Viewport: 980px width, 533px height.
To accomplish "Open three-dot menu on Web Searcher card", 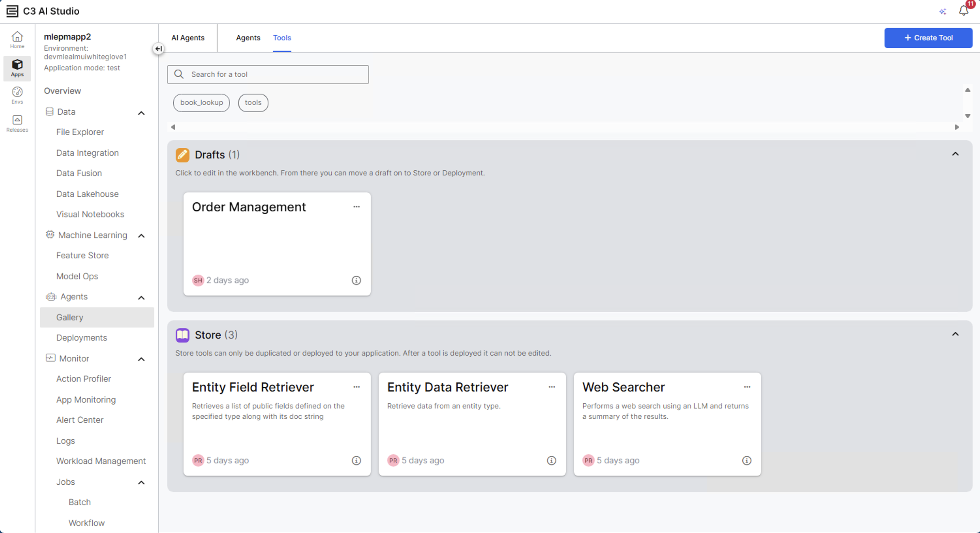I will pyautogui.click(x=747, y=387).
